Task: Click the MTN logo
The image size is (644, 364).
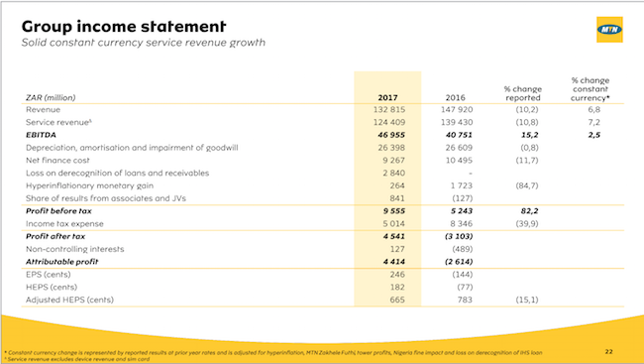Action: (x=609, y=29)
